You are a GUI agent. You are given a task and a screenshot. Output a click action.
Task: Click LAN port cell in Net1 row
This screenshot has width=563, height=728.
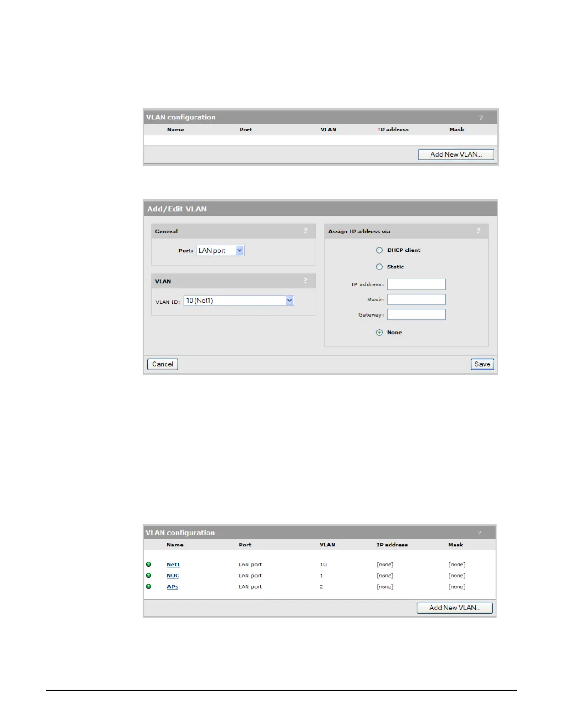[x=250, y=564]
